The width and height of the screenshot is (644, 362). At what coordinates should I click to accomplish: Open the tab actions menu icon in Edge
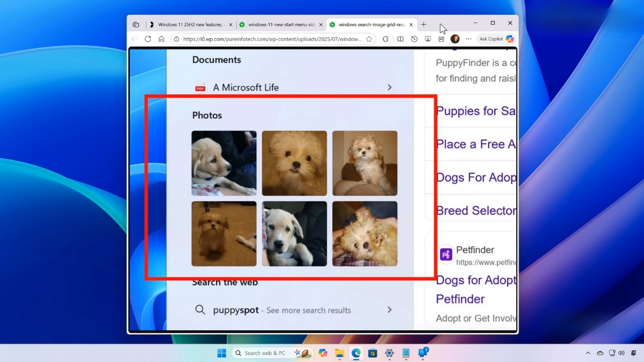[x=136, y=24]
